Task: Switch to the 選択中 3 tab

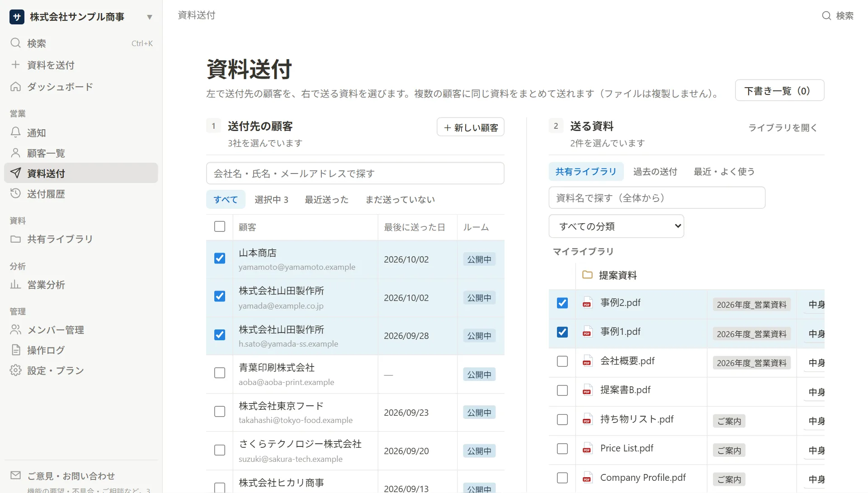Action: [271, 199]
